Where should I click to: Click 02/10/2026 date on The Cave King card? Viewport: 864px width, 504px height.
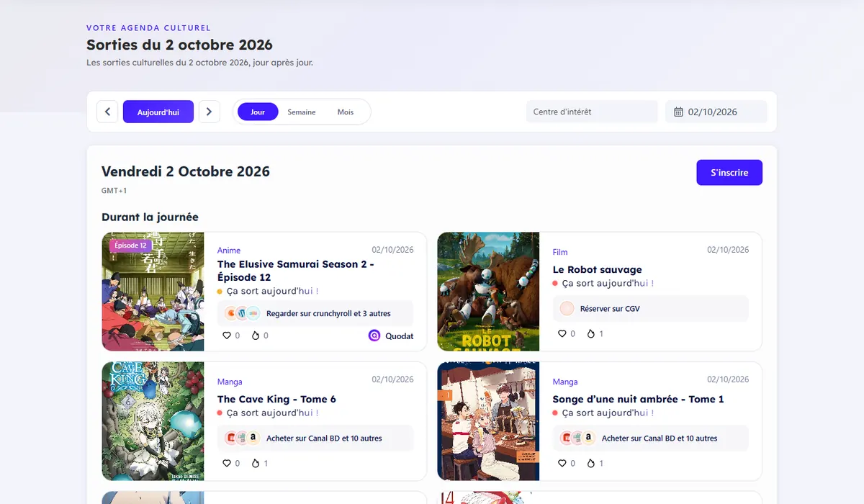click(392, 379)
